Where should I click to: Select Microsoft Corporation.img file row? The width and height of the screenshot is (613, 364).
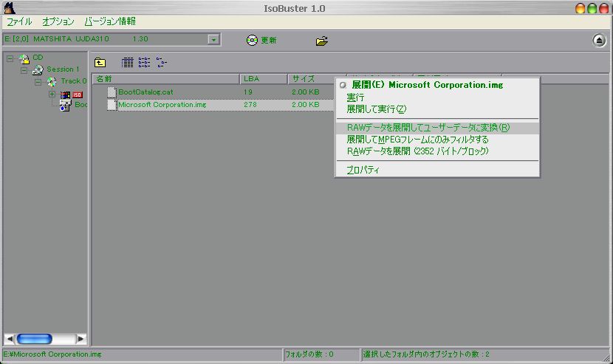(x=221, y=105)
